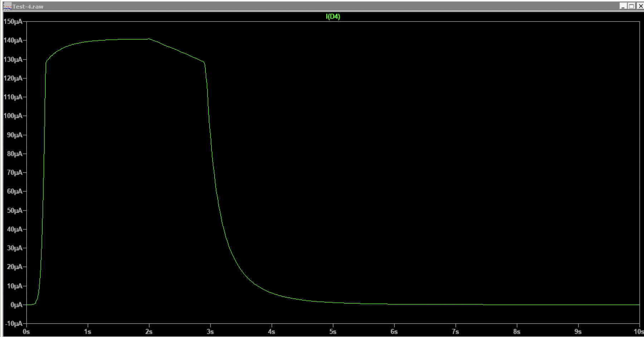Click the 100µA vertical axis label
Image resolution: width=644 pixels, height=337 pixels.
(13, 116)
